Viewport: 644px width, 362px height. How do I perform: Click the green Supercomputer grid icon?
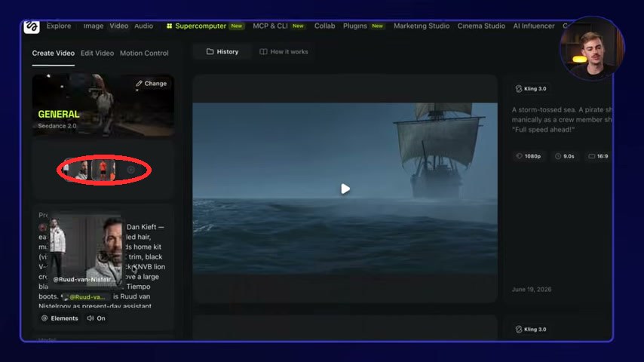(169, 26)
